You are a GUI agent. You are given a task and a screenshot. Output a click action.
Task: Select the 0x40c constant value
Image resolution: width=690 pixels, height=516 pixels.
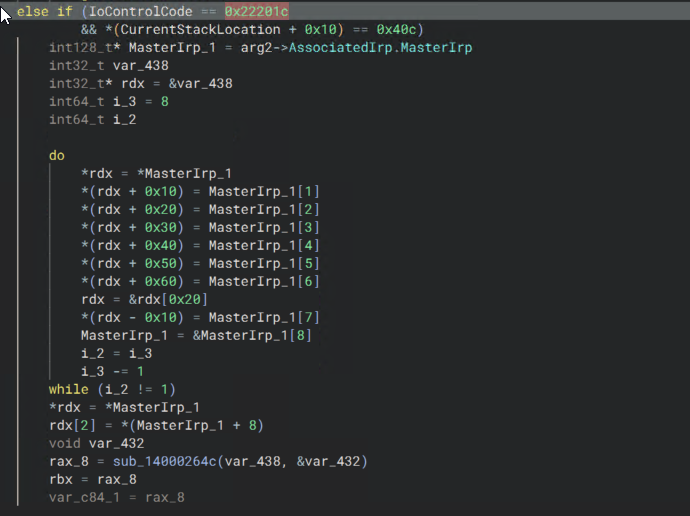[x=400, y=29]
